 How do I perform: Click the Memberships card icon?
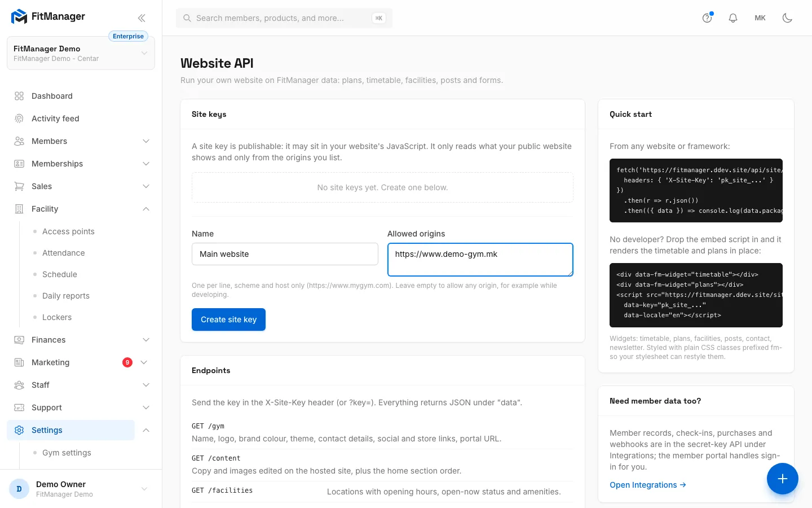click(x=19, y=164)
